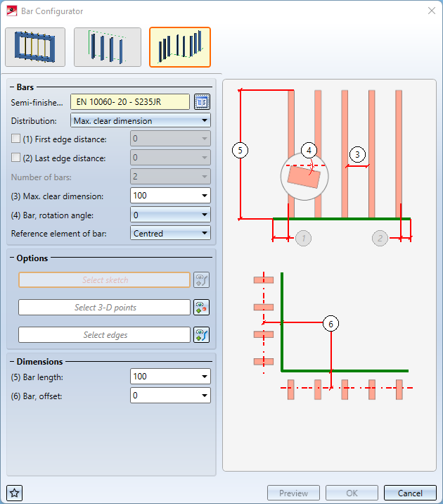
Task: Collapse the Dimensions section
Action: [12, 362]
